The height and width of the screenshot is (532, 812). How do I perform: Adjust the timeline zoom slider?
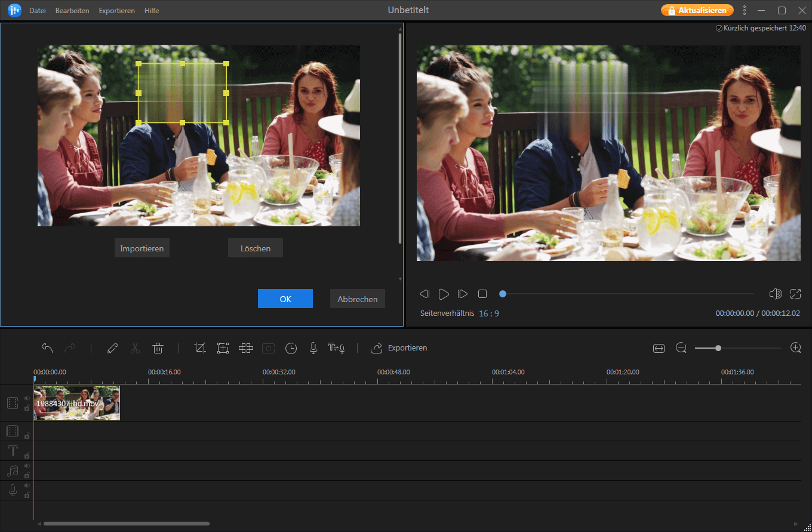719,347
